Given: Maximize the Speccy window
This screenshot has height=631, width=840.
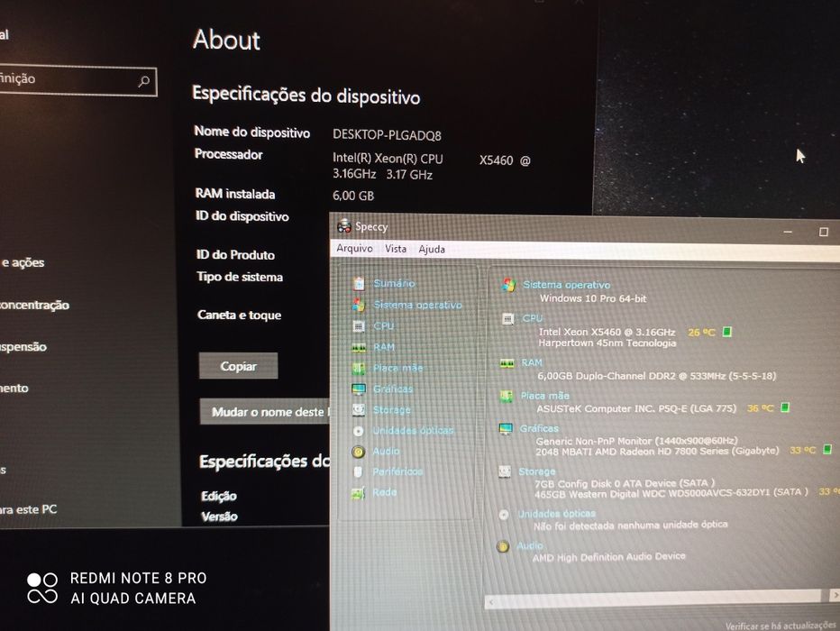Looking at the screenshot, I should click(x=824, y=232).
